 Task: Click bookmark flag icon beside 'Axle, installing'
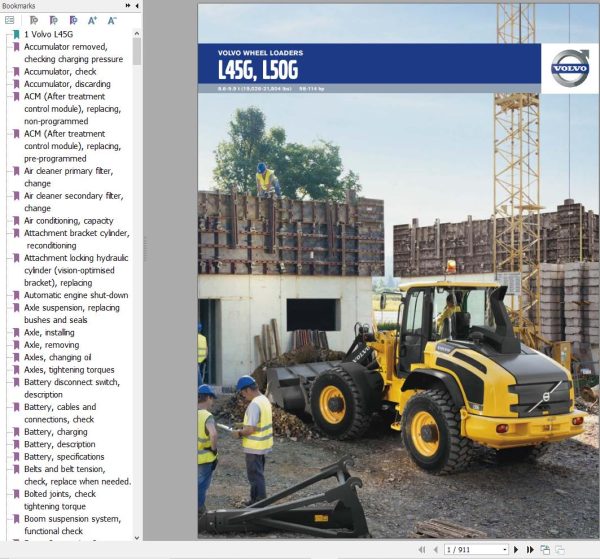pos(16,332)
